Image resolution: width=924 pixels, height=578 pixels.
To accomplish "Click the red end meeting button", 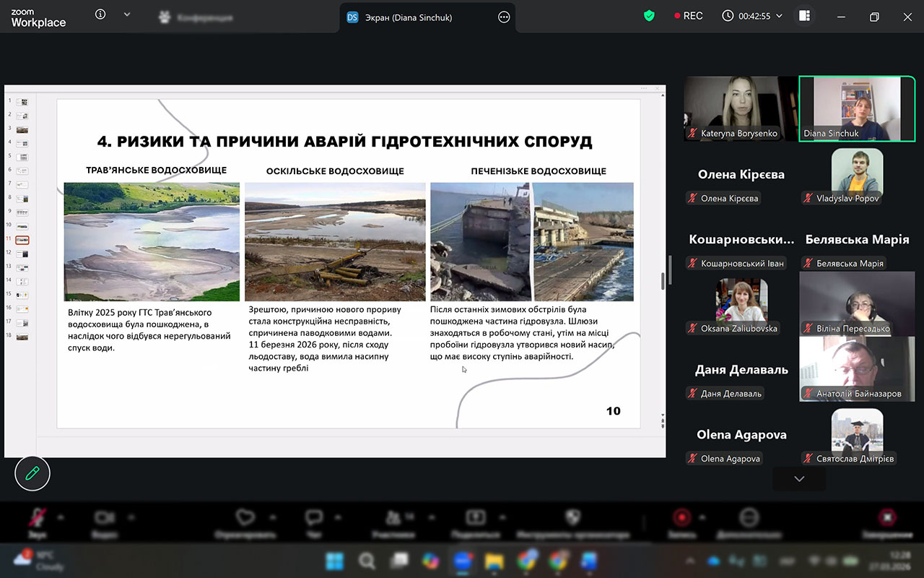I will pyautogui.click(x=887, y=517).
